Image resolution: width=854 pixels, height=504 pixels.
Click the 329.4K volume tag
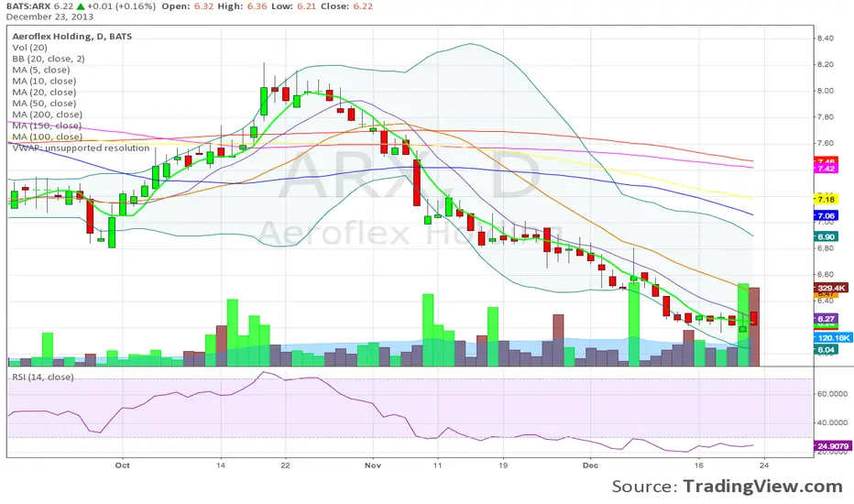[831, 288]
